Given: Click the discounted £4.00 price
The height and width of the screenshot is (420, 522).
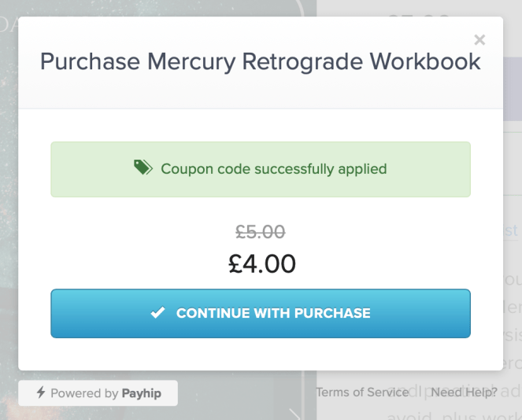Looking at the screenshot, I should 261,263.
